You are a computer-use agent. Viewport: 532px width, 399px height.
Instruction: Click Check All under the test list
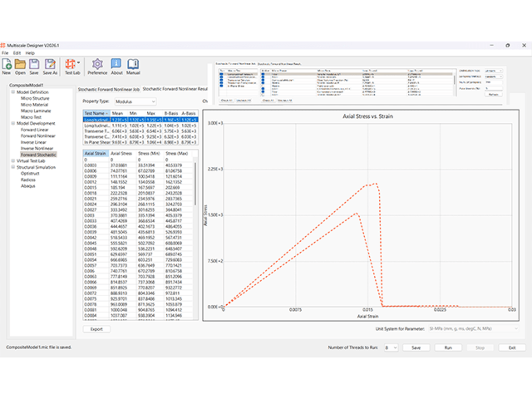point(227,100)
